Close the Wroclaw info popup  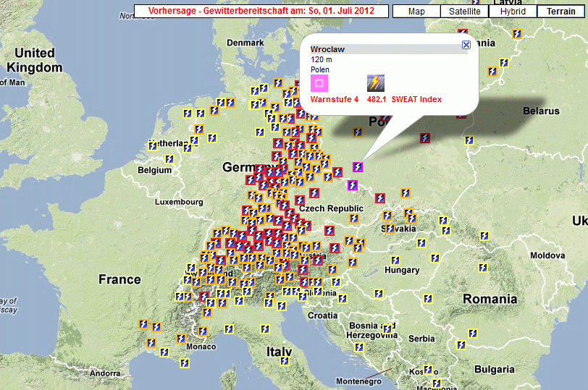click(x=466, y=45)
